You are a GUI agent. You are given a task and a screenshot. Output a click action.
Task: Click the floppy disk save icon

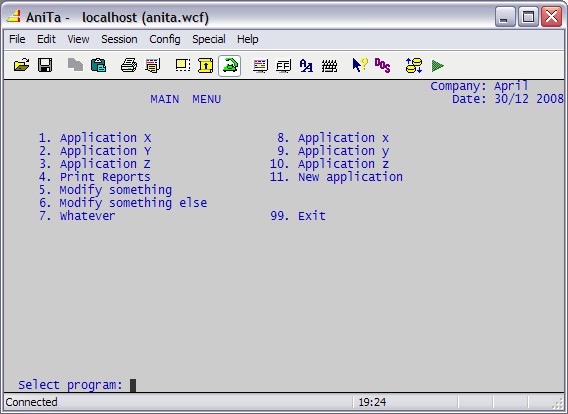[45, 66]
